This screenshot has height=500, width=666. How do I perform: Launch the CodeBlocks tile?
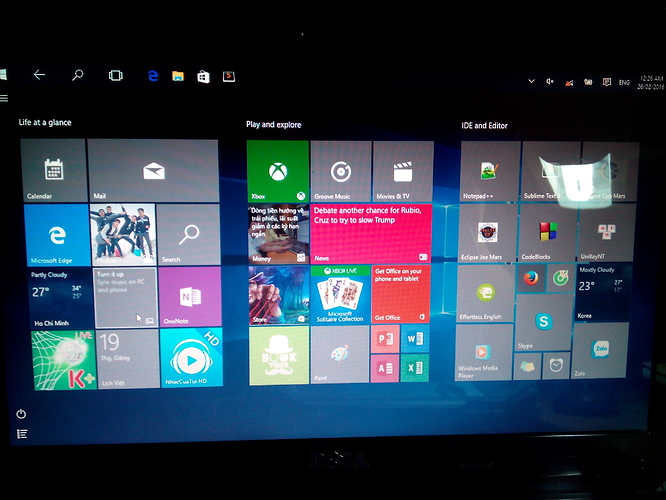tap(548, 233)
